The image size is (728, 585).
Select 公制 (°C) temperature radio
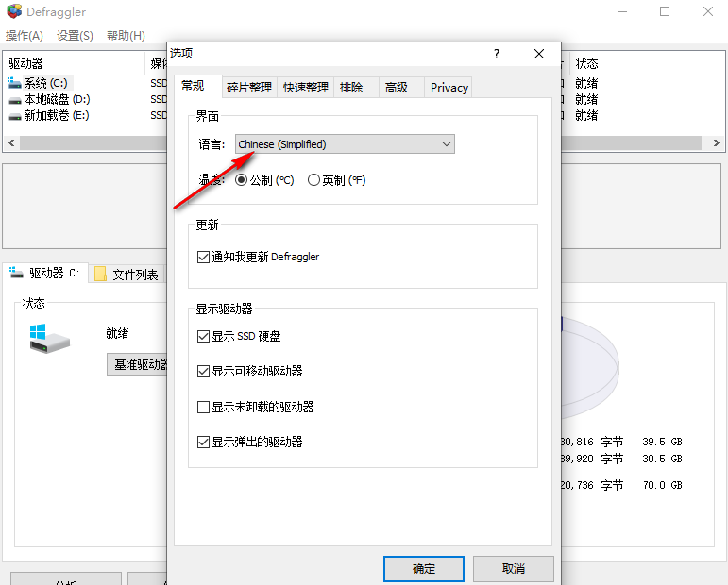point(241,180)
